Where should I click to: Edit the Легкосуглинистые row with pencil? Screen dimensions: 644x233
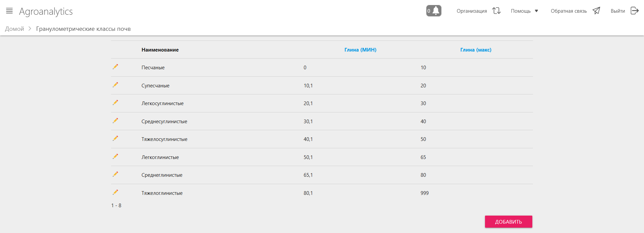[x=115, y=102]
